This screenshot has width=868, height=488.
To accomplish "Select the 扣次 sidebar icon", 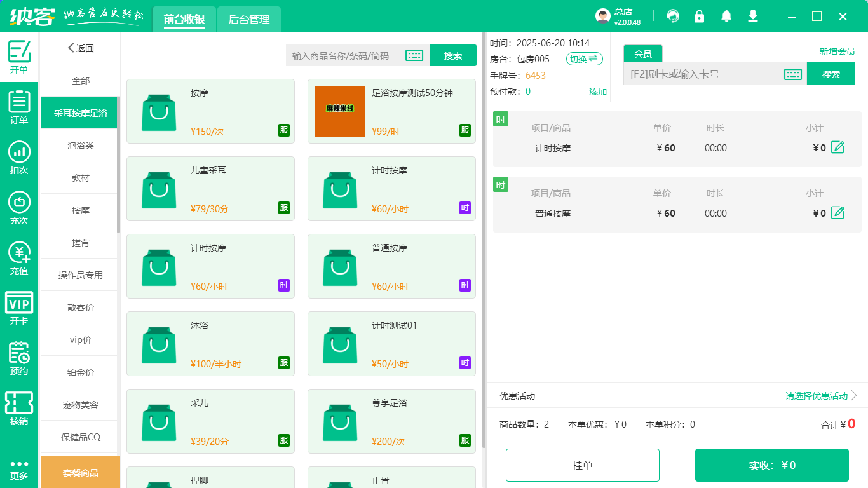I will click(19, 158).
